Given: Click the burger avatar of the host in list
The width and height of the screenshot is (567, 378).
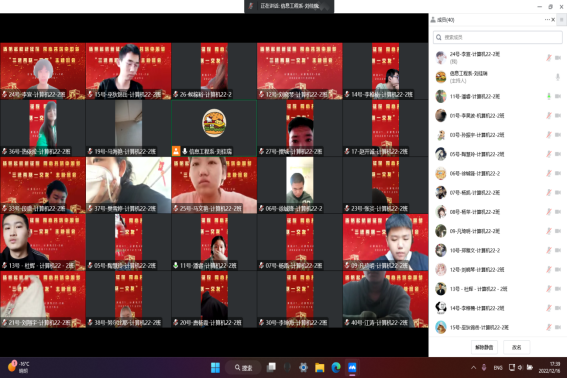Looking at the screenshot, I should (441, 77).
